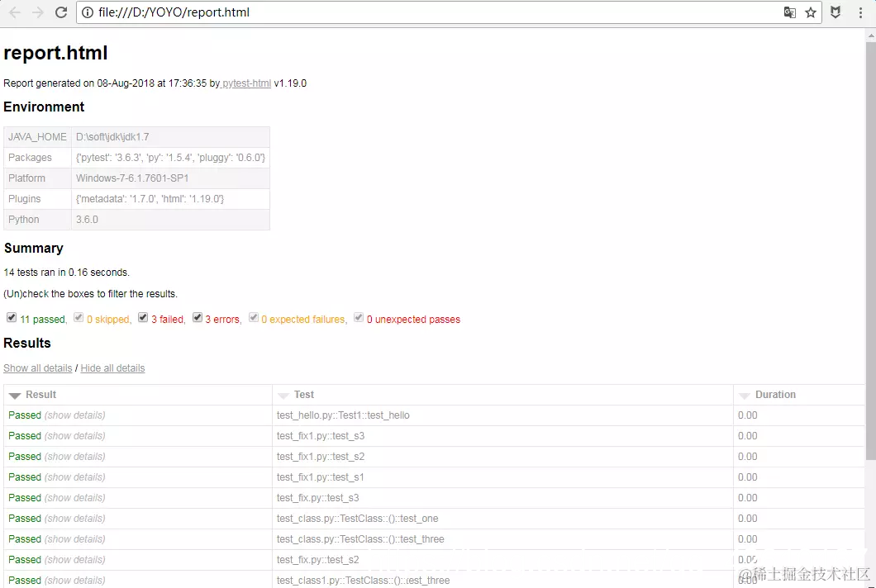The width and height of the screenshot is (876, 588).
Task: Show details for test_fix1.py::test_s3 row
Action: click(x=75, y=436)
